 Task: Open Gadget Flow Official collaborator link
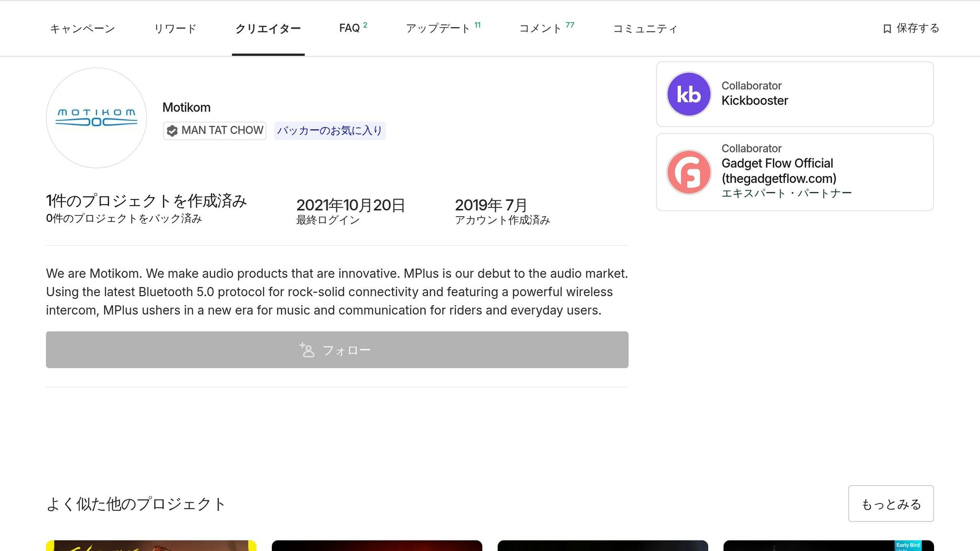779,171
